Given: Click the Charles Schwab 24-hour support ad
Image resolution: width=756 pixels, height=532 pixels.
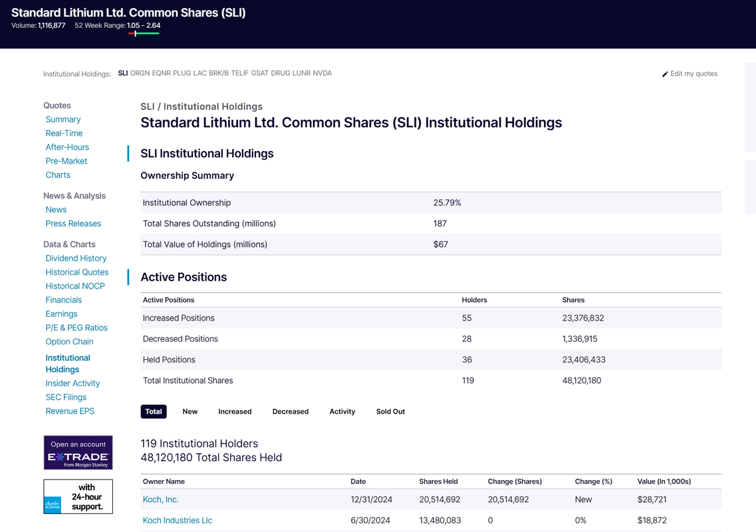Looking at the screenshot, I should 78,496.
